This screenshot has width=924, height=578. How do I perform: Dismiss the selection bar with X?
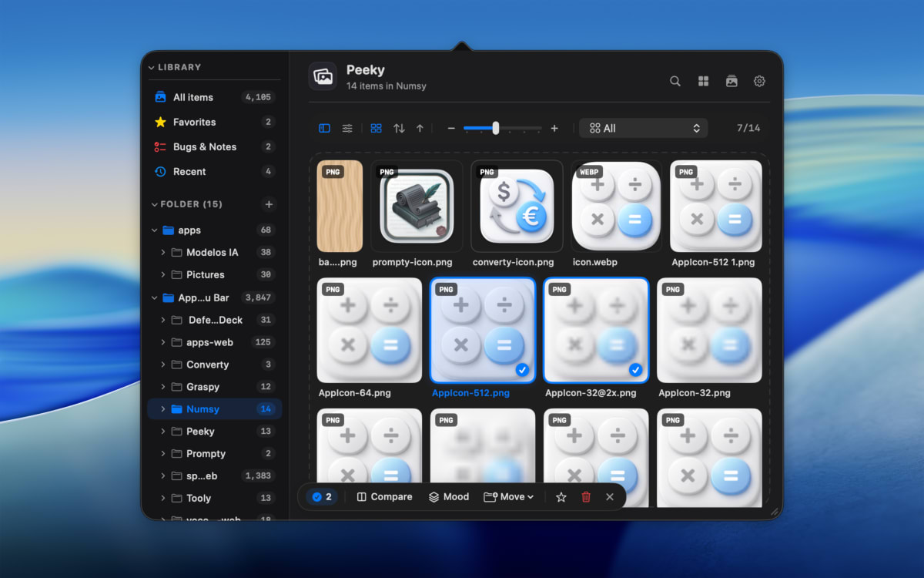610,497
